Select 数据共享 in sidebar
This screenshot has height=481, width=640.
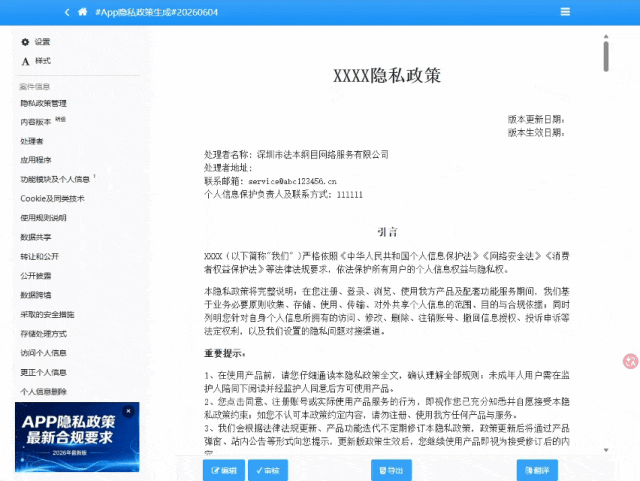[x=36, y=237]
